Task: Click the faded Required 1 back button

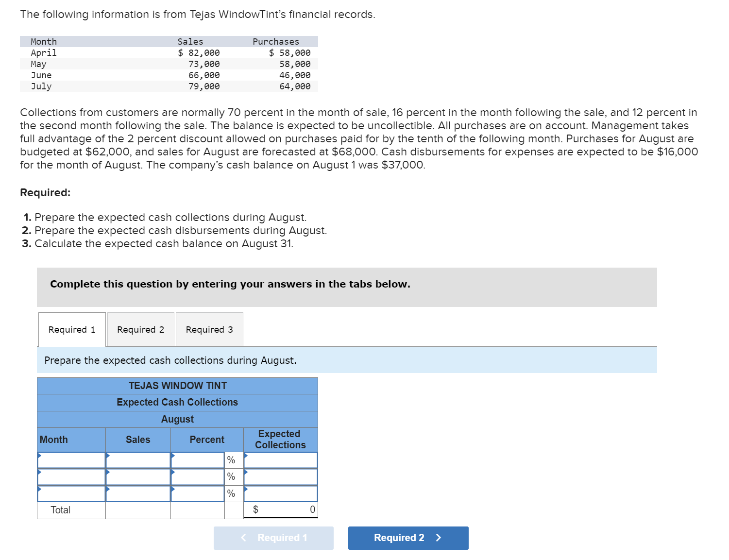Action: tap(273, 538)
